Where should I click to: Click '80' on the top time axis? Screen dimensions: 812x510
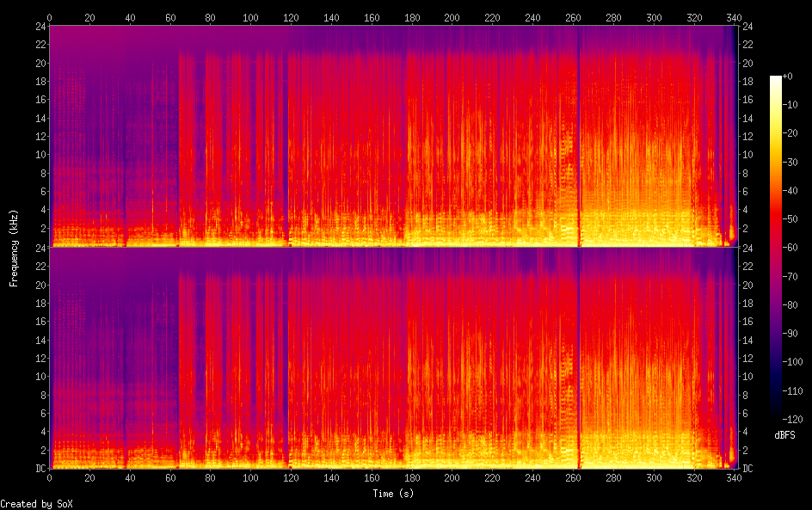coord(210,17)
